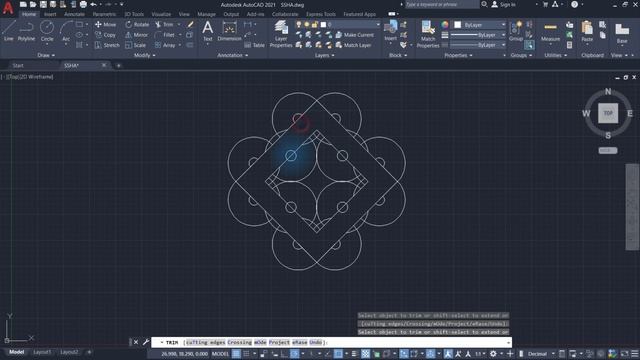Expand the Draw panel

point(46,55)
